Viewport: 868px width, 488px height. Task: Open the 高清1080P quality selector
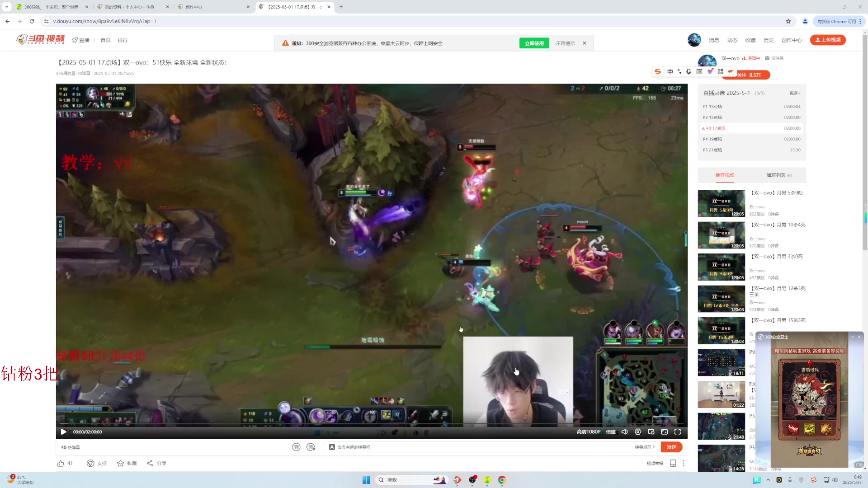tap(588, 432)
